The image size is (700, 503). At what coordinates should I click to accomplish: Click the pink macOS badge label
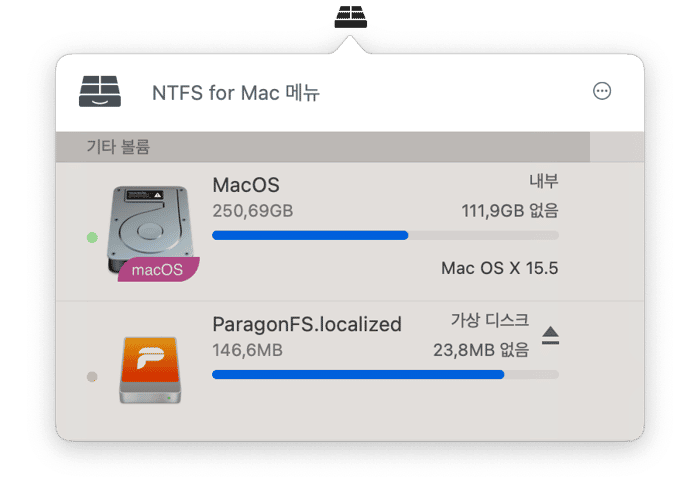click(x=158, y=270)
